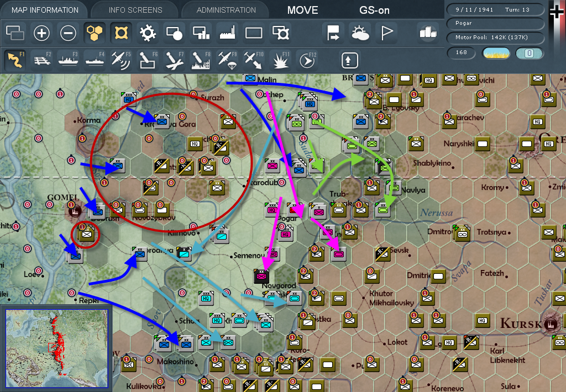Click the Lokot town label

pyautogui.click(x=397, y=342)
